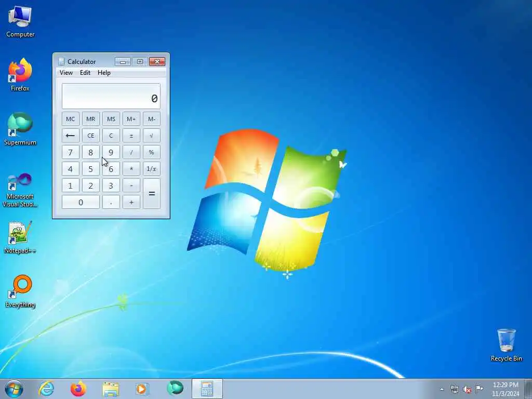Click the M+ memory add button
Viewport: 532px width, 399px height.
pyautogui.click(x=131, y=119)
